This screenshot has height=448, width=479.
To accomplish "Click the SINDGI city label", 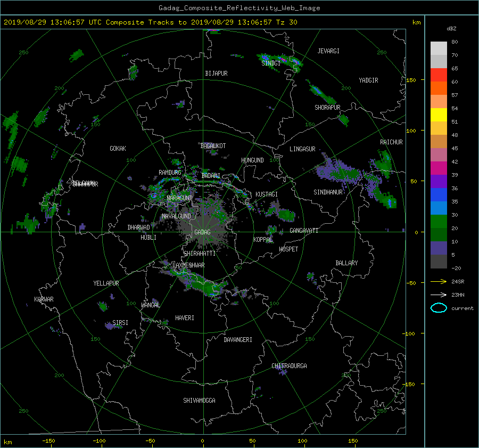I will click(271, 63).
